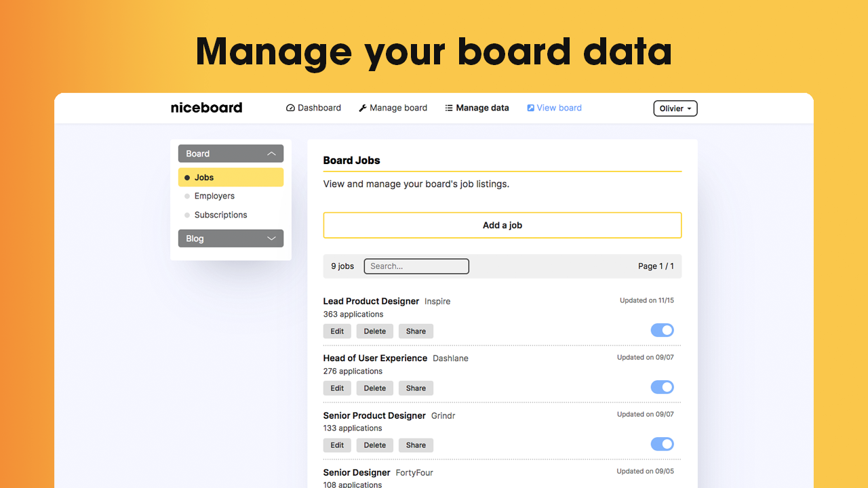Screen dimensions: 868x488
Task: Open the Olivier account dropdown
Action: pos(675,108)
